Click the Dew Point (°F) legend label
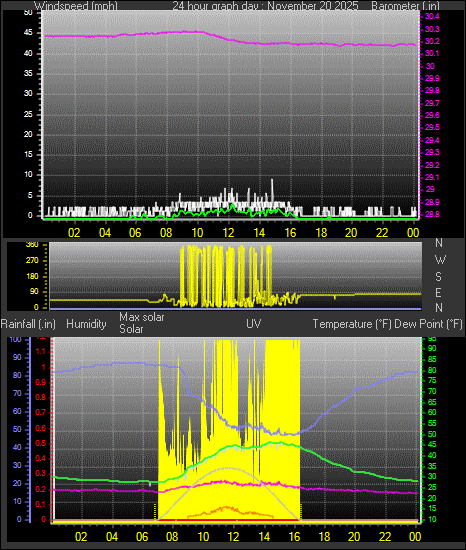 428,324
